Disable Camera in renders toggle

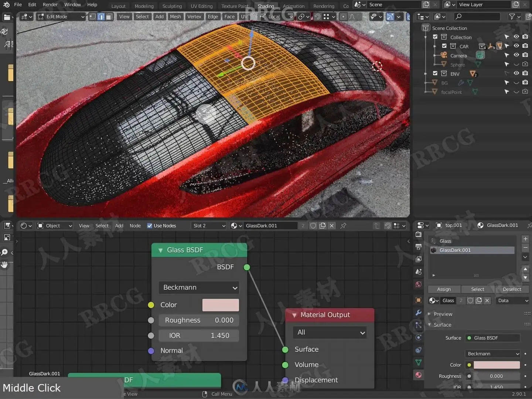pyautogui.click(x=525, y=55)
